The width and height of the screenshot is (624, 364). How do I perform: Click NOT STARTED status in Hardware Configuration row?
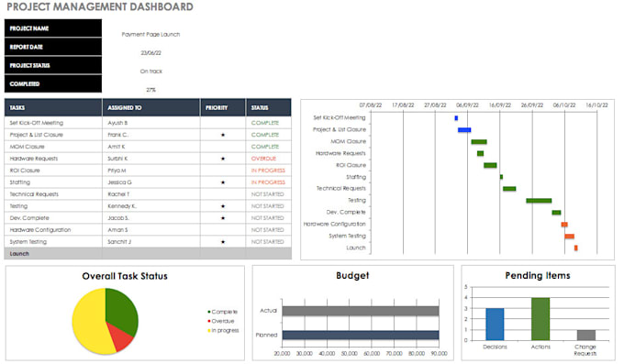(269, 230)
